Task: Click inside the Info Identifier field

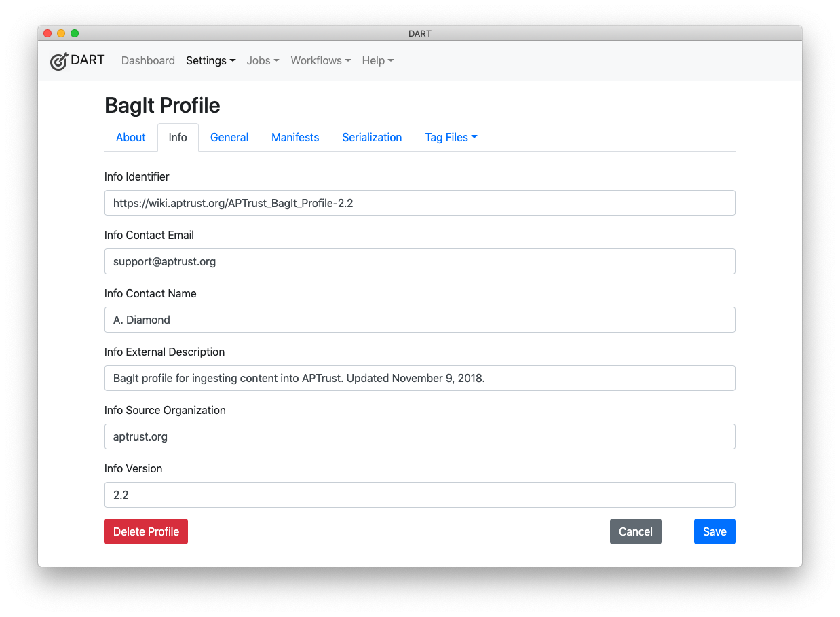Action: [x=419, y=203]
